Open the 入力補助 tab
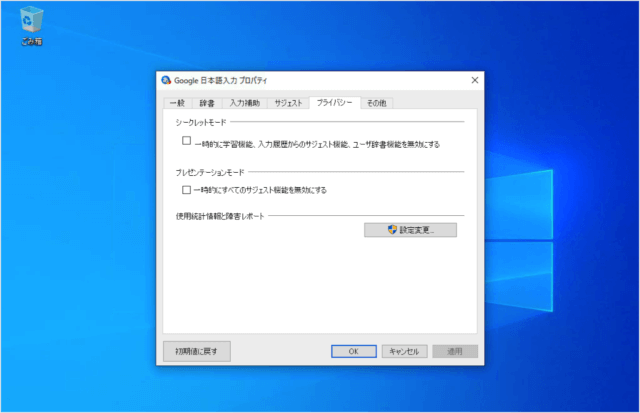Image resolution: width=640 pixels, height=413 pixels. click(244, 103)
